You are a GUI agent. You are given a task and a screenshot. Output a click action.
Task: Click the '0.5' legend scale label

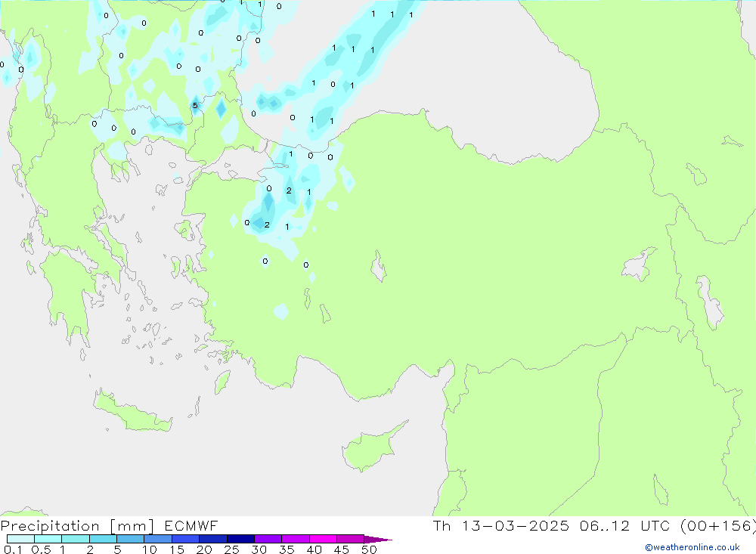pyautogui.click(x=41, y=549)
